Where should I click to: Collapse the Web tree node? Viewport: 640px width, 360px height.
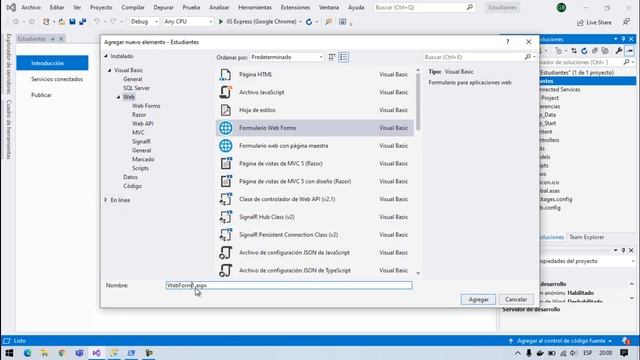tap(118, 97)
